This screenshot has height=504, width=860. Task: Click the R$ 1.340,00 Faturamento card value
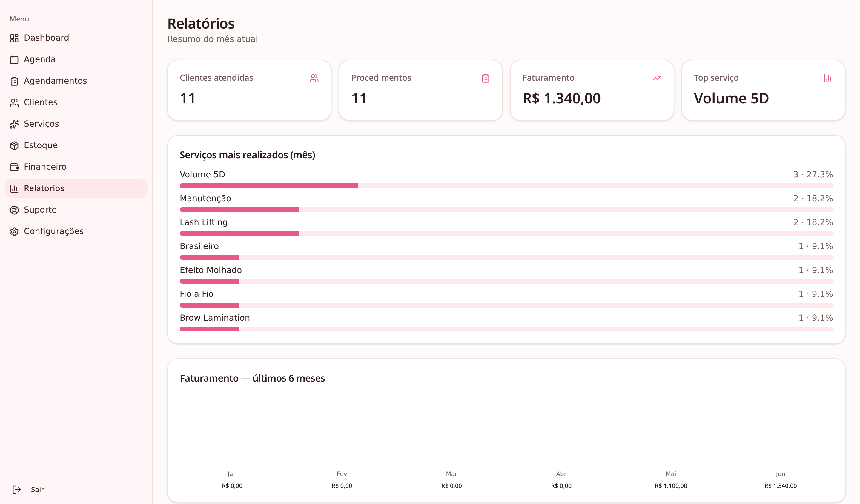(562, 99)
